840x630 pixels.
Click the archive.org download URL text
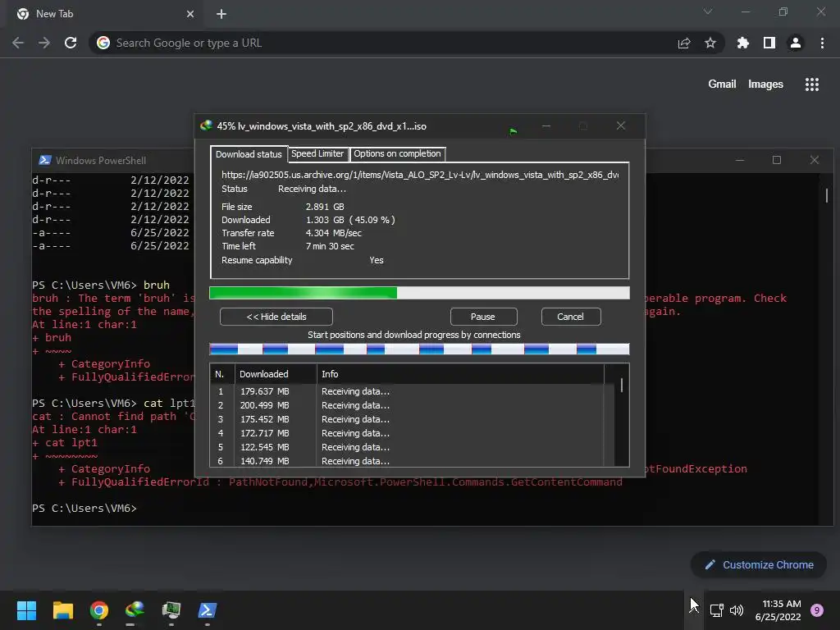pos(420,176)
